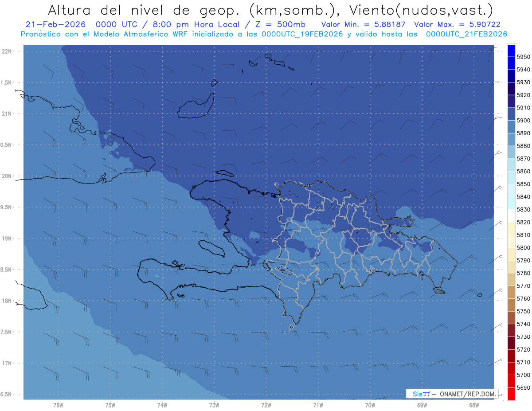Click the 73W longitude label
The width and height of the screenshot is (532, 411).
point(214,405)
